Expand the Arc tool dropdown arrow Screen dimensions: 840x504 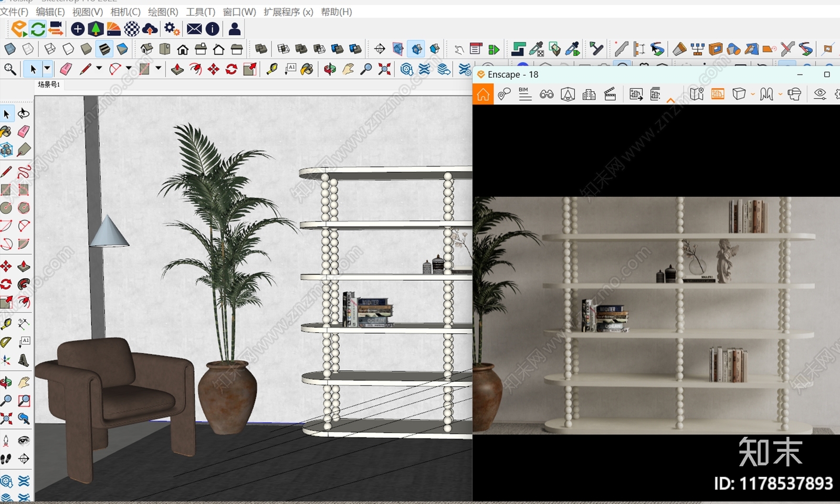[x=129, y=68]
